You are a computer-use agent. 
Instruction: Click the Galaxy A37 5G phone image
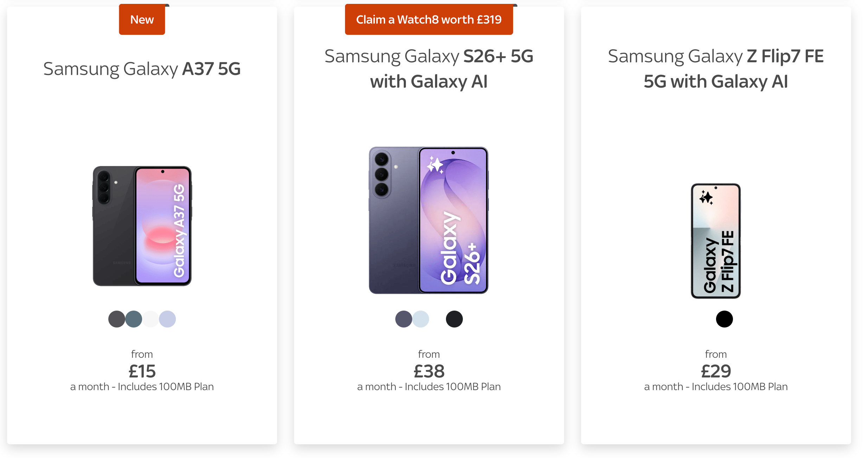[x=142, y=226]
